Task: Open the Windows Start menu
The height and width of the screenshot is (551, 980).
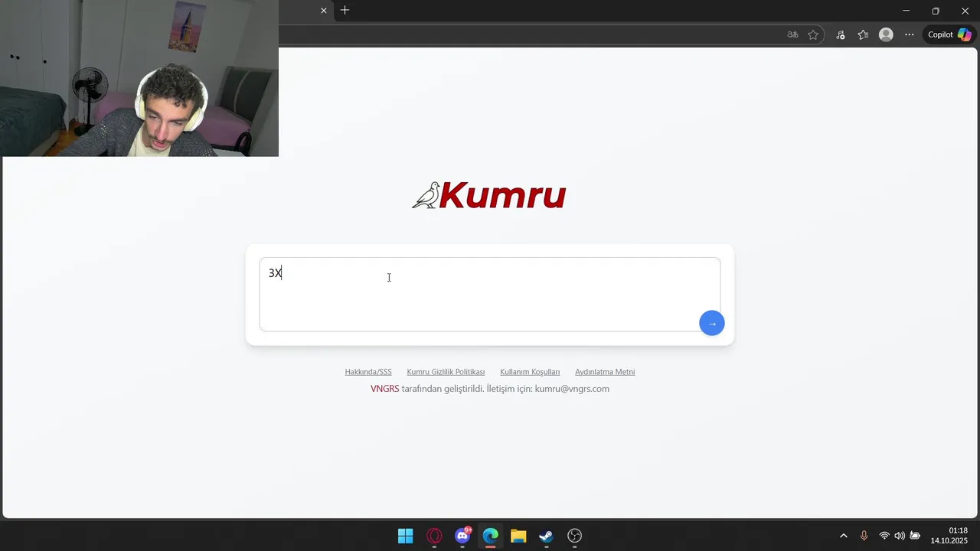Action: pyautogui.click(x=406, y=536)
